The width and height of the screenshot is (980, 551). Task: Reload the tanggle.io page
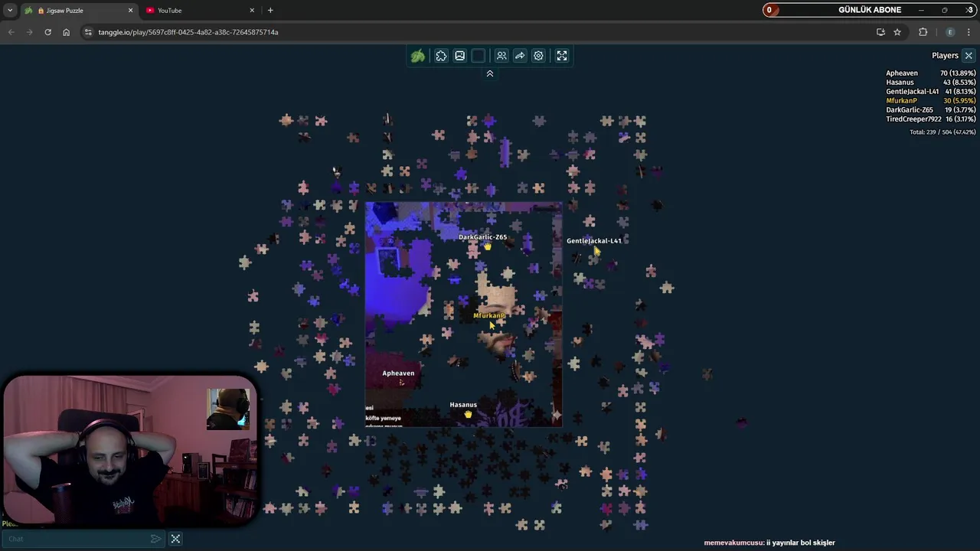coord(47,32)
